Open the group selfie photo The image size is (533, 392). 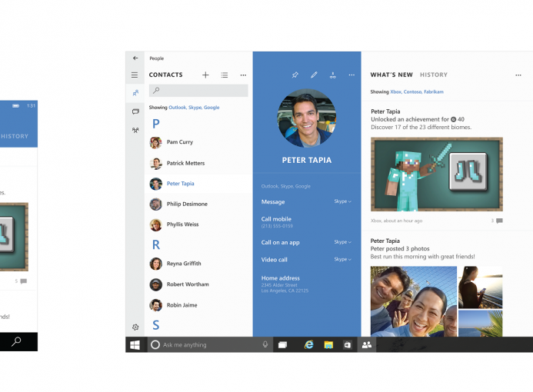pos(414,301)
